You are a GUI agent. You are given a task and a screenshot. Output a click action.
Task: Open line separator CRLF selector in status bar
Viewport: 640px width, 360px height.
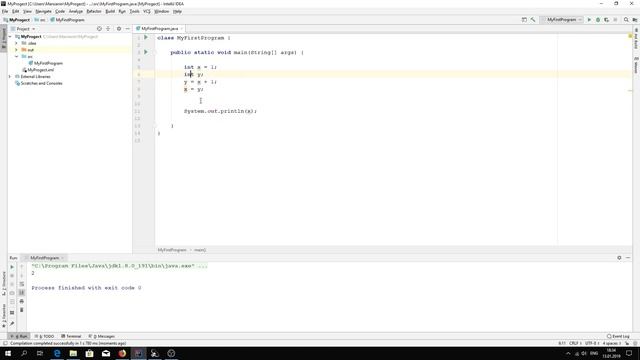[575, 343]
